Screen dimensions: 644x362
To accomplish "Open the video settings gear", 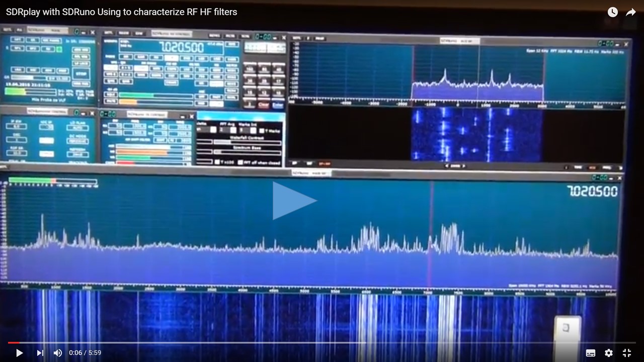I will (x=609, y=353).
